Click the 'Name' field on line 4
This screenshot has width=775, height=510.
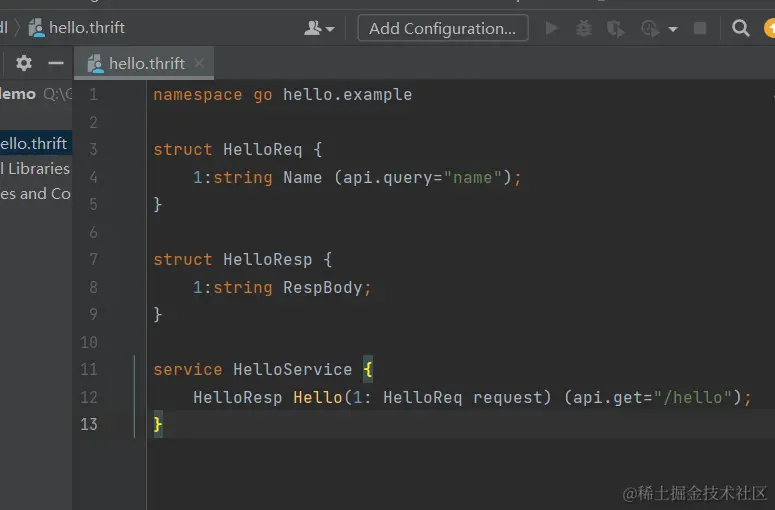point(302,177)
